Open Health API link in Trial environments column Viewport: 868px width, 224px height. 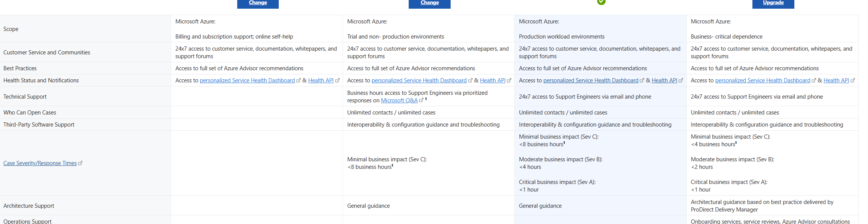tap(493, 80)
